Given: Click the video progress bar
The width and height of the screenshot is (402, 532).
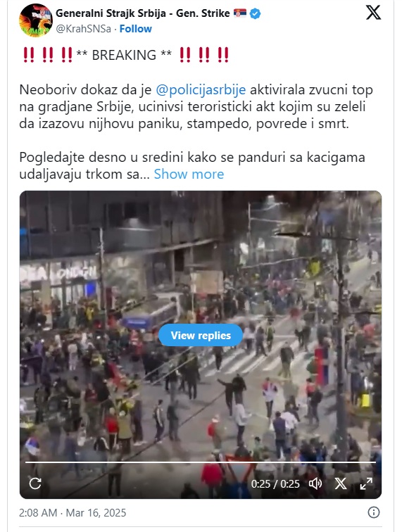Looking at the screenshot, I should [201, 462].
